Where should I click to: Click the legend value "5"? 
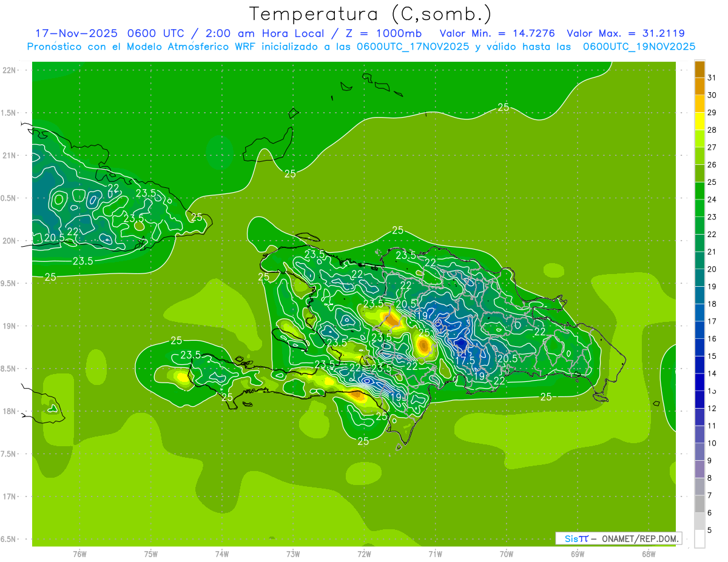click(x=710, y=530)
